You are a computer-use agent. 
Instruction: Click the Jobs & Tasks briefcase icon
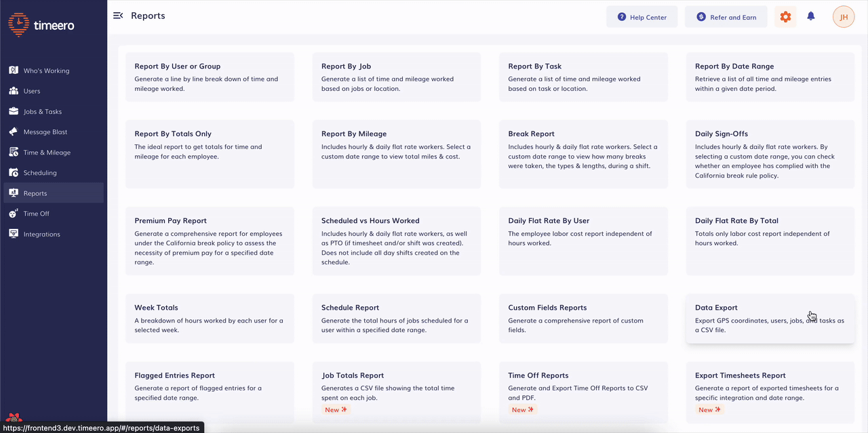(14, 111)
